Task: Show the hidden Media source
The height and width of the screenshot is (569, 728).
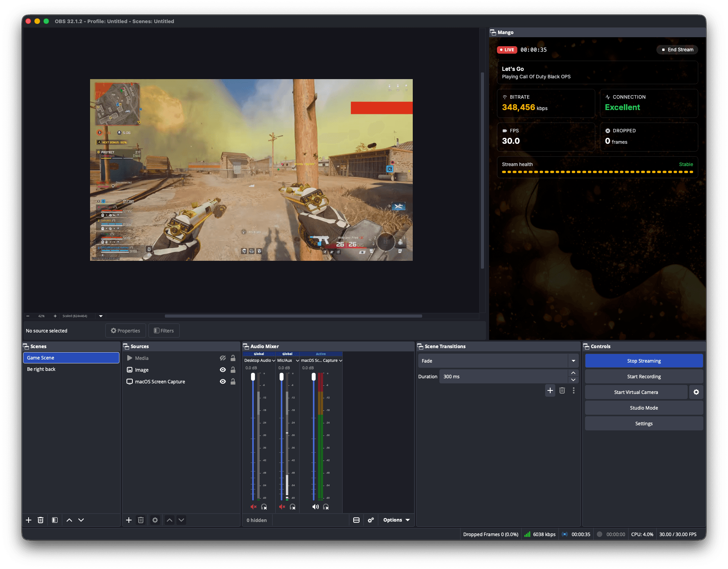Action: (x=223, y=358)
